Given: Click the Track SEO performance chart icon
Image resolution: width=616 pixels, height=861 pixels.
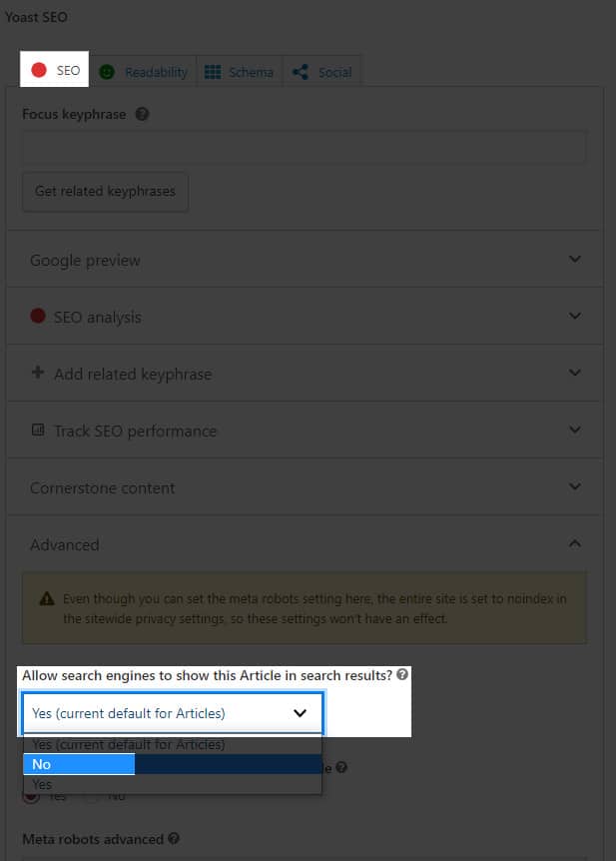Looking at the screenshot, I should click(38, 430).
